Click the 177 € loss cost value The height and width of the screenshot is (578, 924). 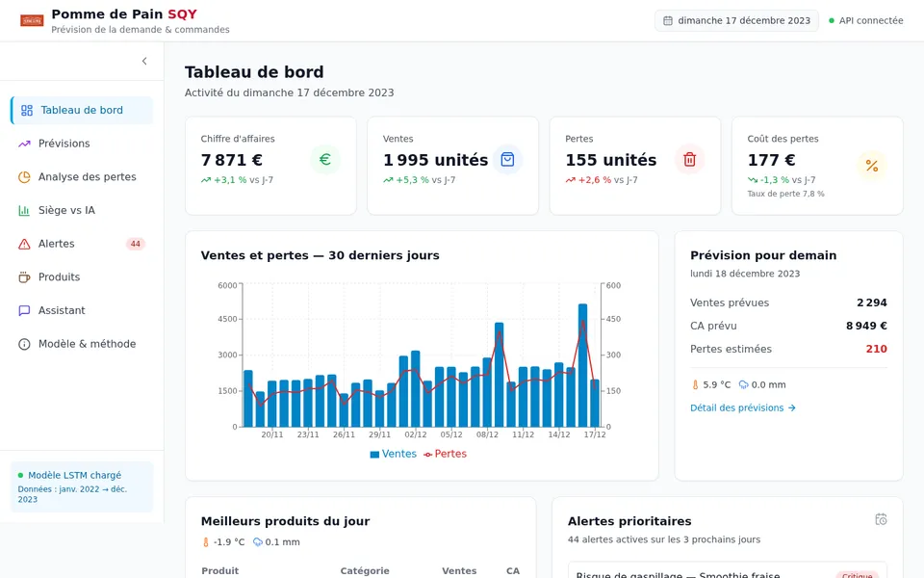click(x=771, y=160)
